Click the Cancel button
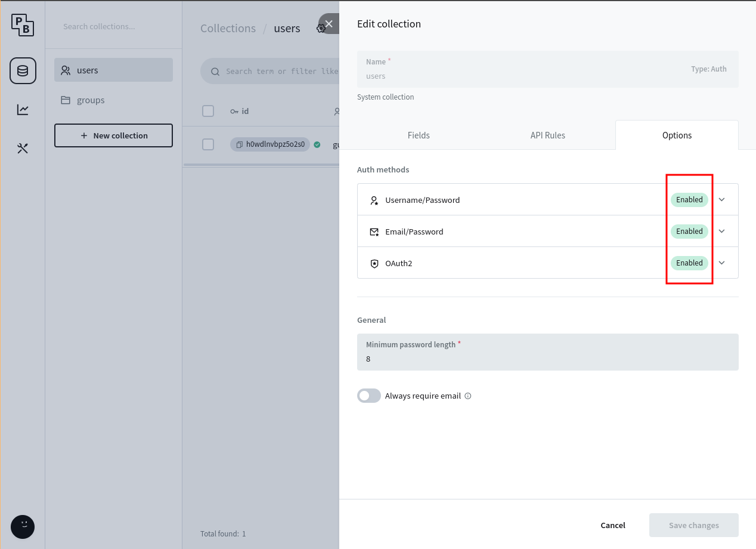Viewport: 756px width, 549px height. [x=613, y=525]
